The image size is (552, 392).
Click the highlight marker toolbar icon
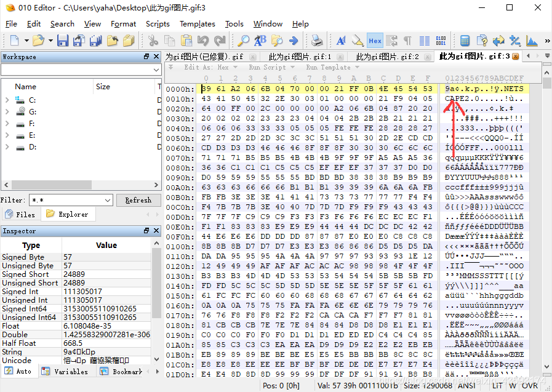tap(358, 41)
